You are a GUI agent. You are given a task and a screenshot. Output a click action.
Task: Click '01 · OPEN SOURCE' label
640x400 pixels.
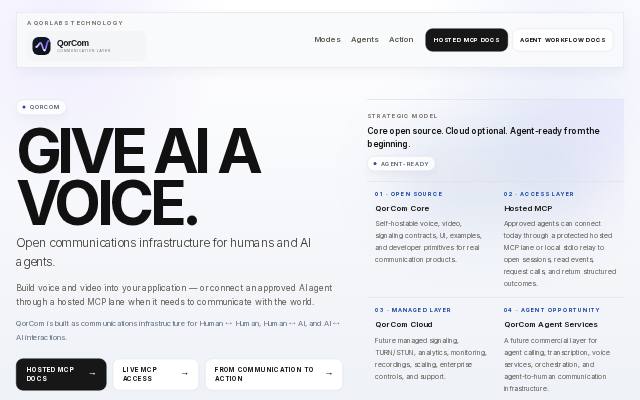pos(409,194)
